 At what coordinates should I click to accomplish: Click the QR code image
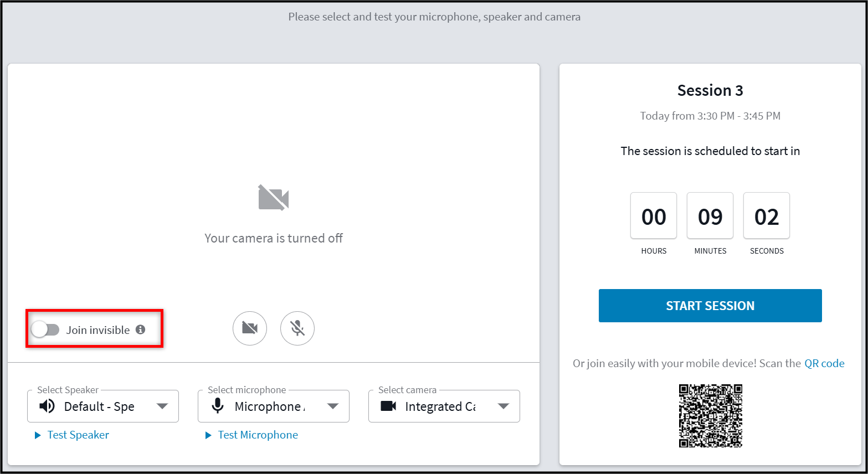tap(711, 416)
